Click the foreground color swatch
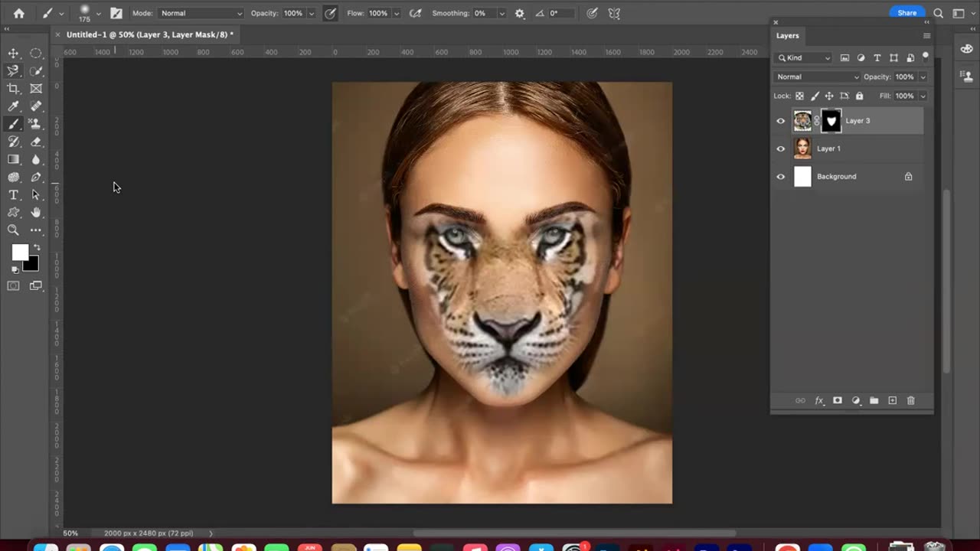This screenshot has height=551, width=980. pos(20,253)
